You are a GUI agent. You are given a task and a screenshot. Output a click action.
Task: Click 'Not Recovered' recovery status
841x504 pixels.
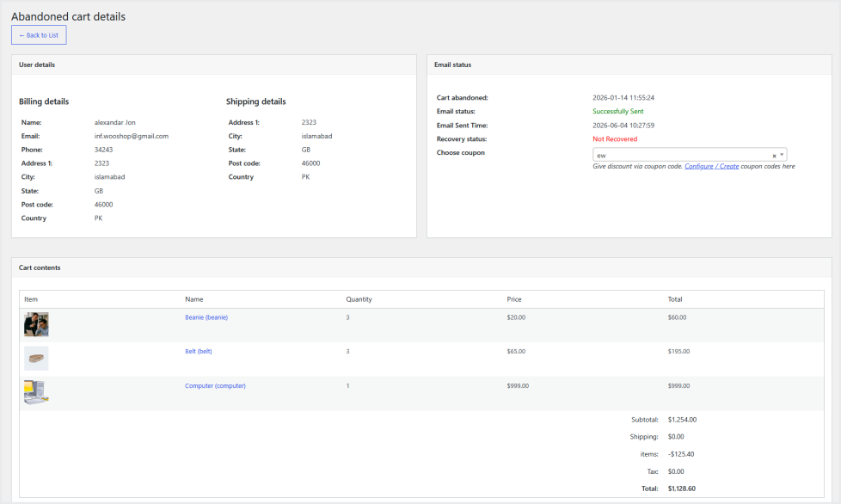pyautogui.click(x=615, y=139)
